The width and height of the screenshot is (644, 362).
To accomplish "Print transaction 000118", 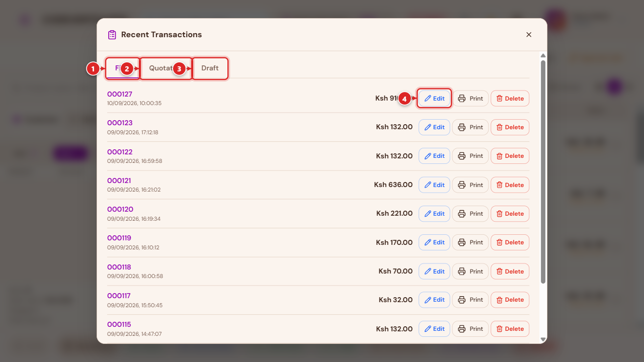I will [470, 271].
